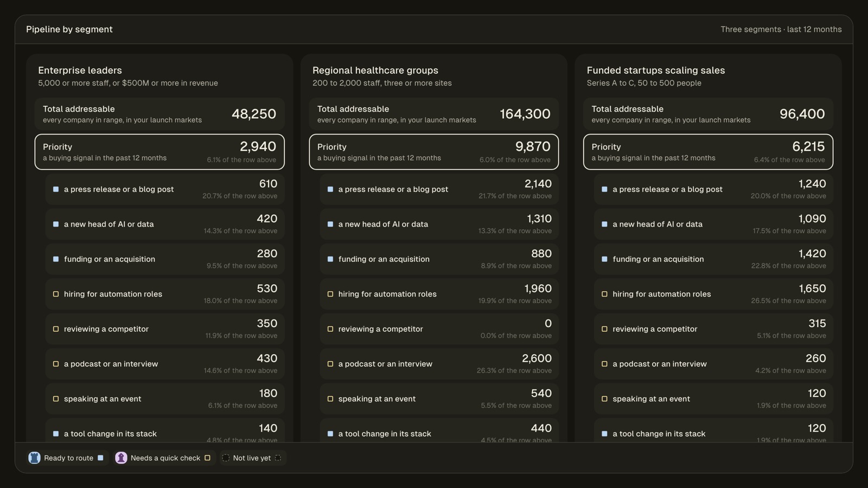The height and width of the screenshot is (488, 868).
Task: Click the Funded startups scaling sales heading
Action: pos(656,70)
